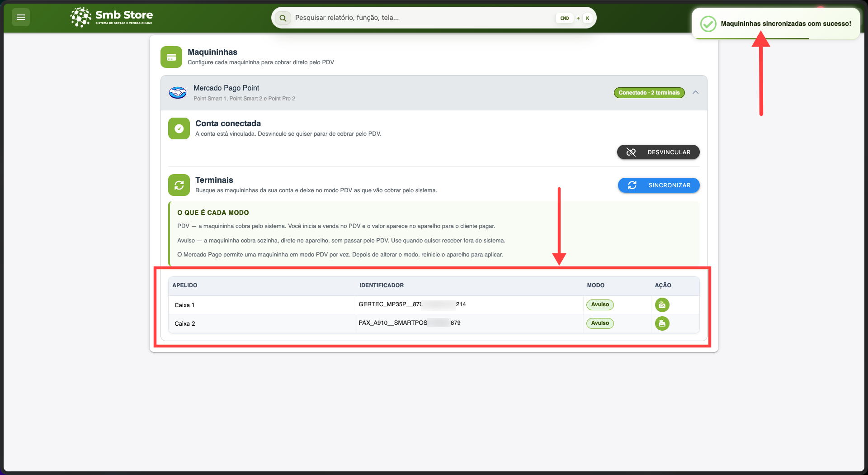Click the Maquininhas page title

212,52
